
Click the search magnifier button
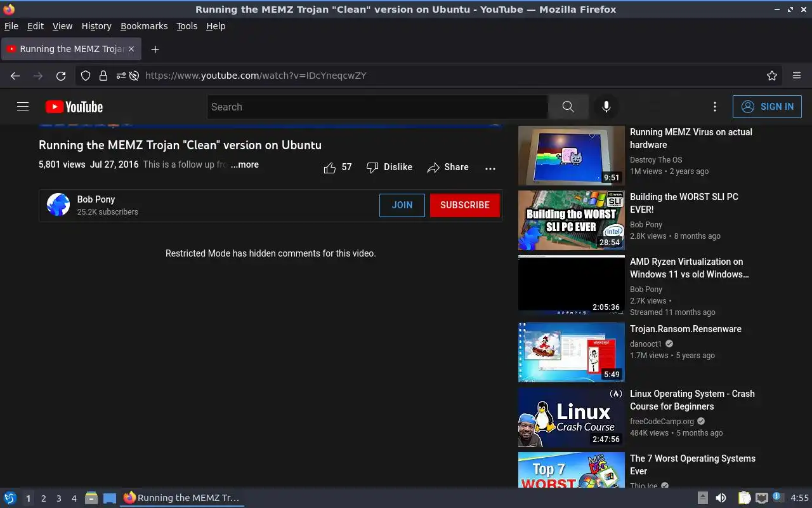[x=568, y=107]
